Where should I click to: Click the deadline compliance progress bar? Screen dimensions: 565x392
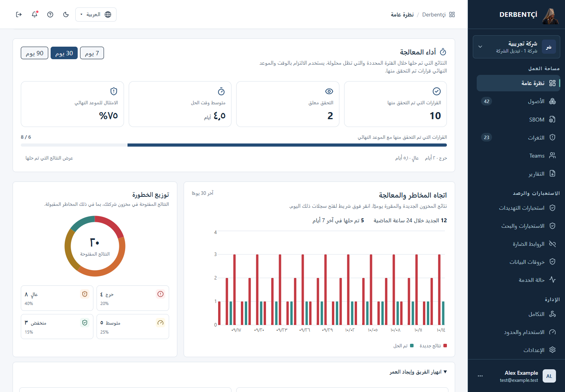234,145
